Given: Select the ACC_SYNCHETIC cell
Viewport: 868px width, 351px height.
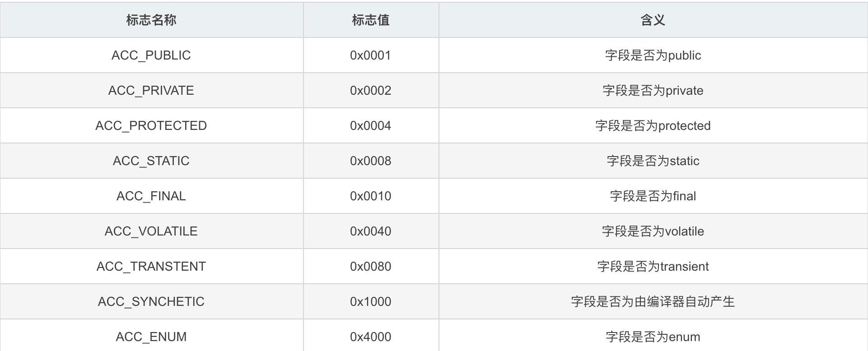Looking at the screenshot, I should pyautogui.click(x=151, y=301).
